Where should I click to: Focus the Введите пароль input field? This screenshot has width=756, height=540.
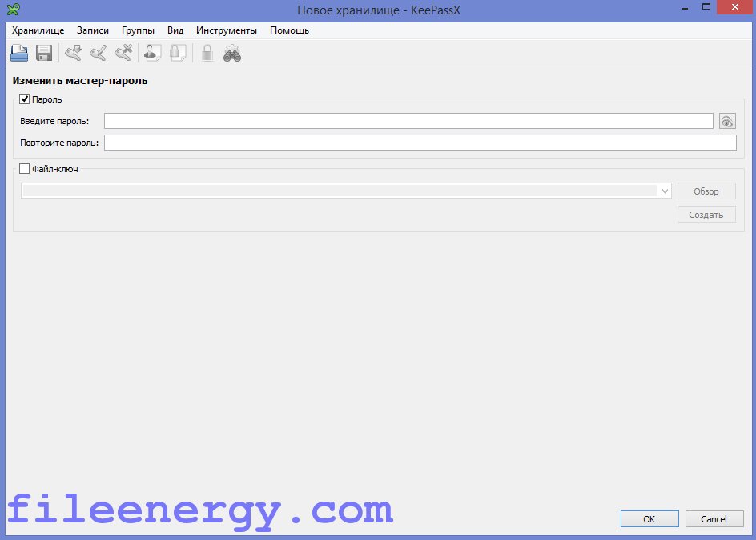click(408, 121)
